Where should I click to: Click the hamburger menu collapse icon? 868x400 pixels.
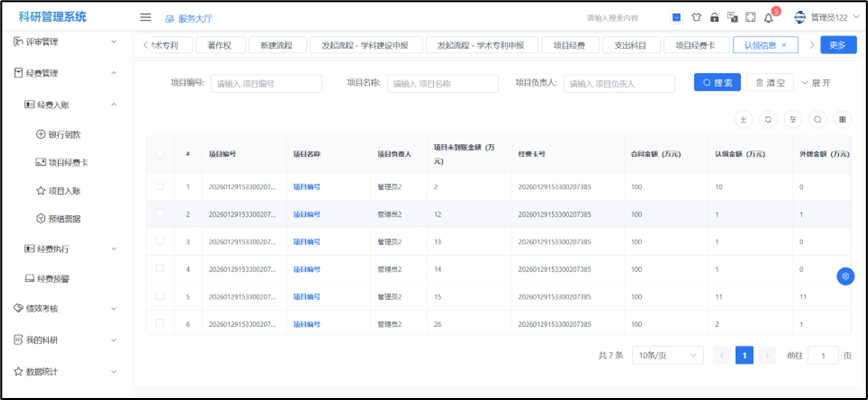coord(145,17)
